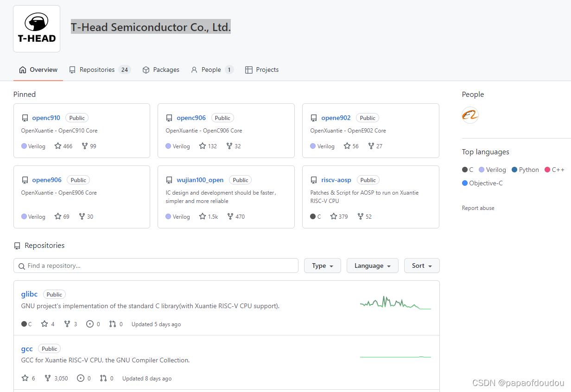This screenshot has height=392, width=571.
Task: Click the fork icon on opene906 card
Action: (x=82, y=216)
